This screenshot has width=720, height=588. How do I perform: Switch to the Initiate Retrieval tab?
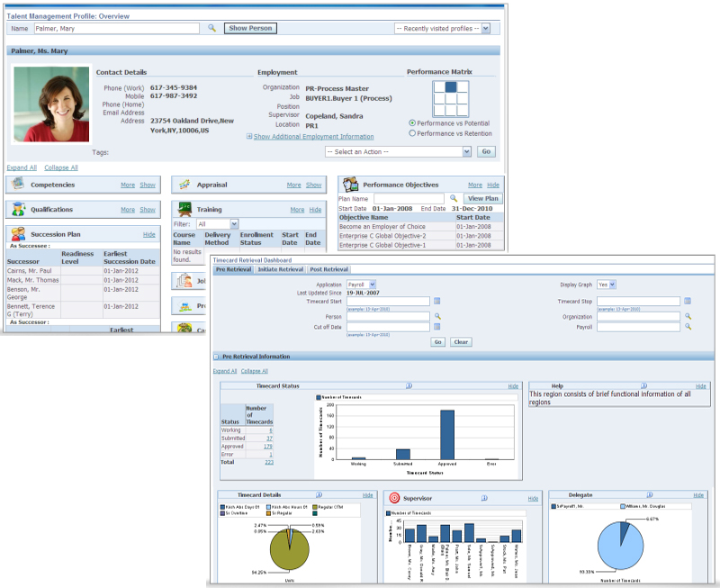click(282, 267)
